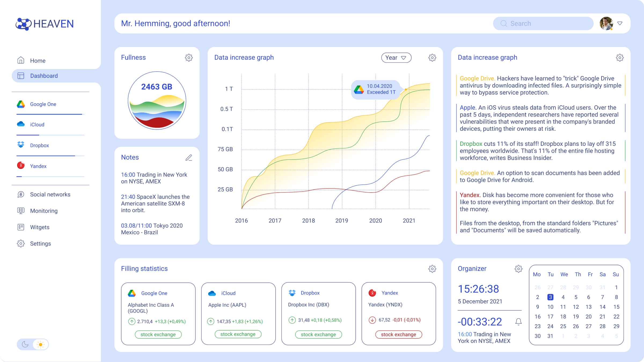This screenshot has height=362, width=644.
Task: Open Organizer settings gear
Action: click(518, 269)
